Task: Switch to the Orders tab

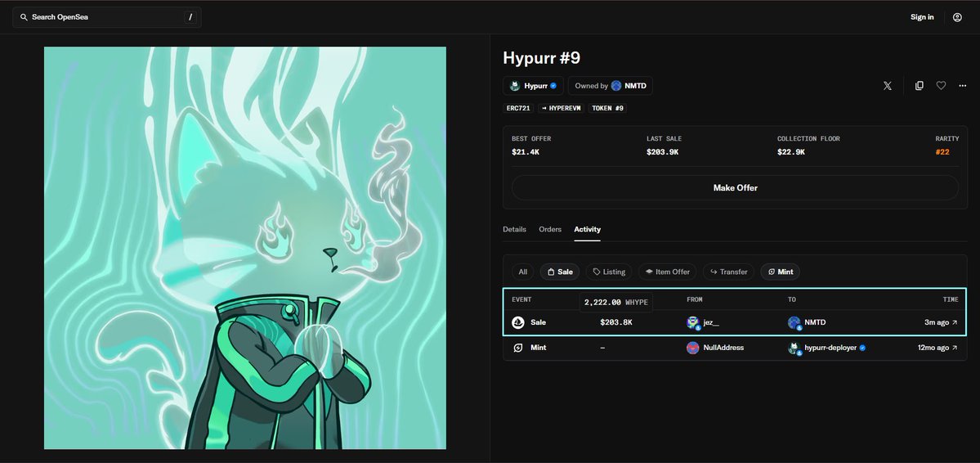Action: pos(550,229)
